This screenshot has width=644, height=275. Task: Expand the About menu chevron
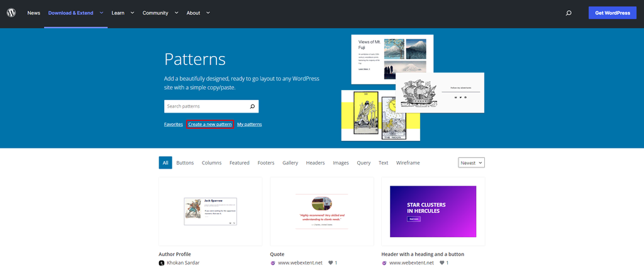click(x=208, y=13)
